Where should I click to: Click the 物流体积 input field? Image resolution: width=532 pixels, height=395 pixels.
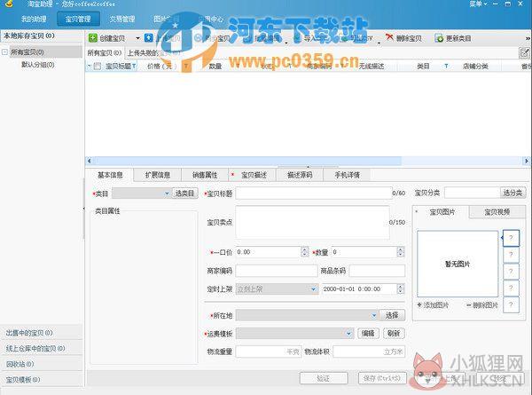coord(369,352)
